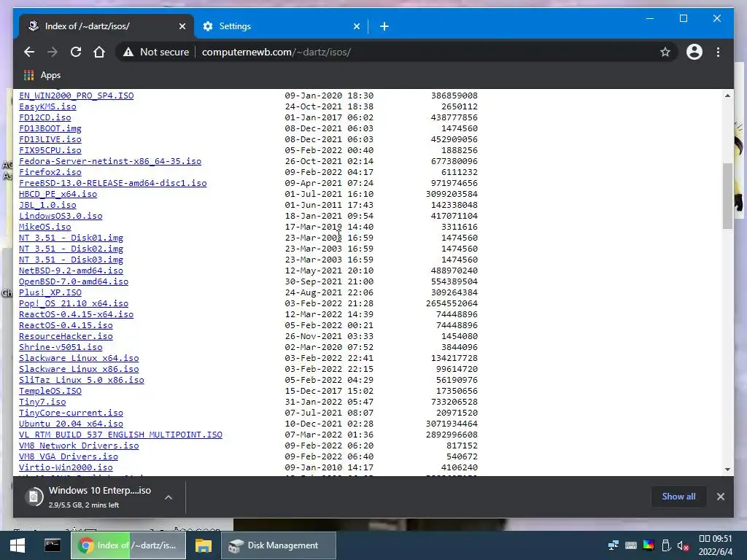Click the TinyCore-current.iso link
Image resolution: width=747 pixels, height=560 pixels.
[x=71, y=413]
